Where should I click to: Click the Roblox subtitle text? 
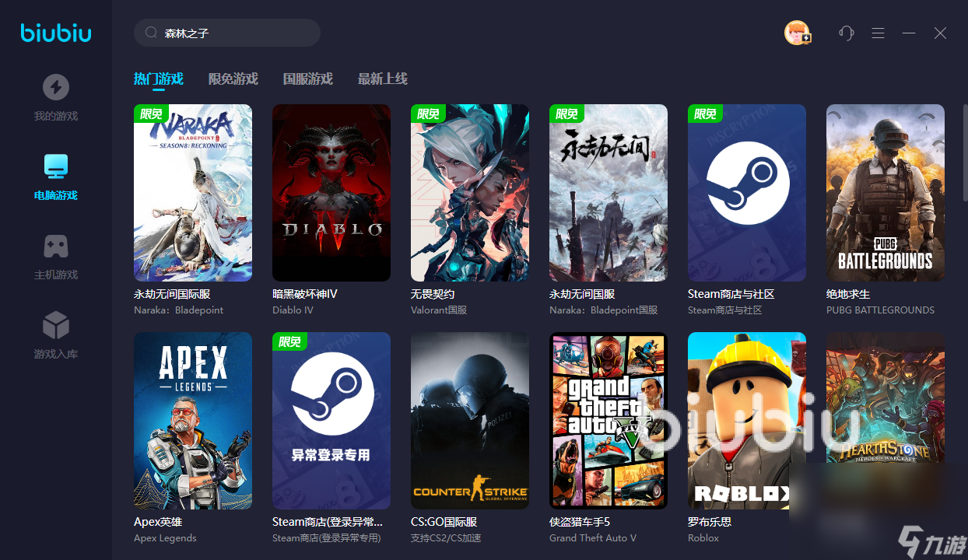[703, 537]
